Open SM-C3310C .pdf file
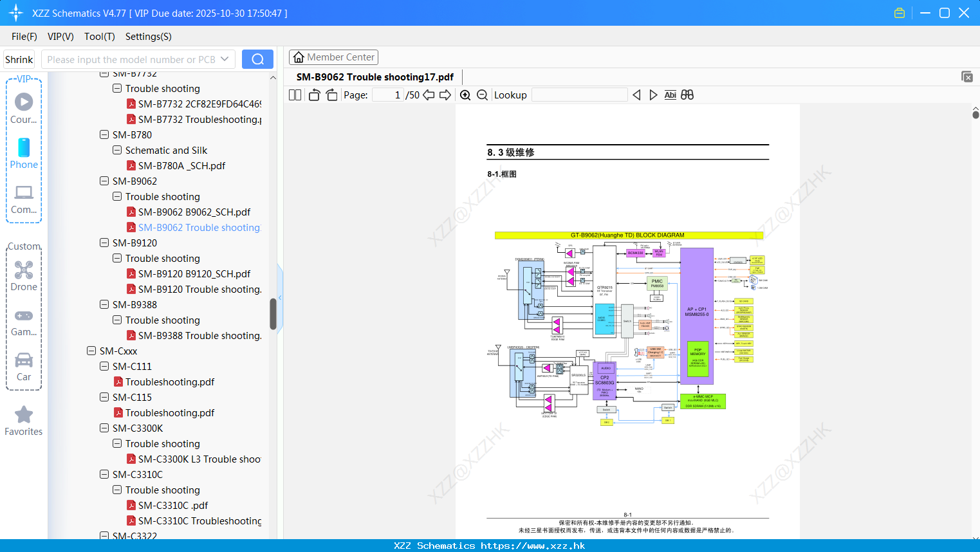The width and height of the screenshot is (980, 552). 173,505
